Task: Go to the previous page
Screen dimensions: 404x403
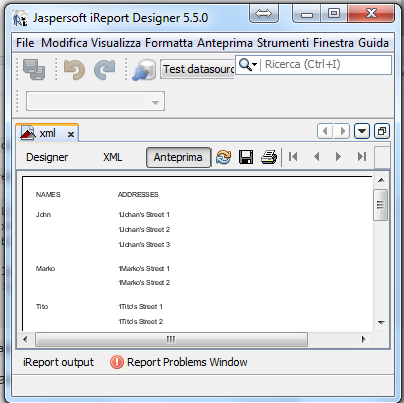Action: point(317,156)
